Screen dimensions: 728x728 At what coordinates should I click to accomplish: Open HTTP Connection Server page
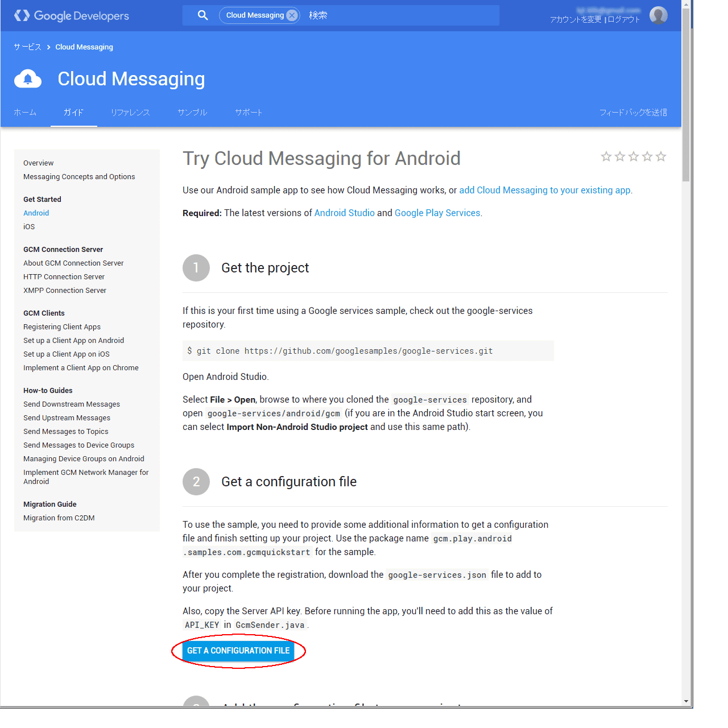pyautogui.click(x=64, y=277)
